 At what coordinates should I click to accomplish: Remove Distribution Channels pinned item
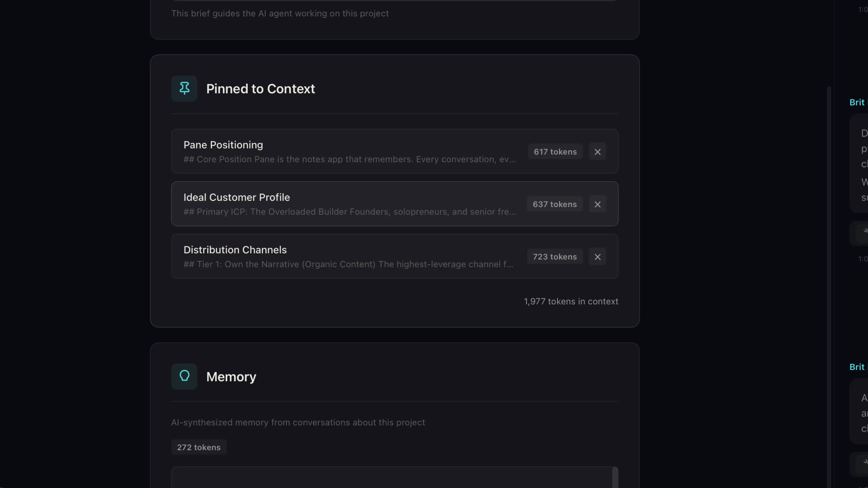click(x=597, y=257)
